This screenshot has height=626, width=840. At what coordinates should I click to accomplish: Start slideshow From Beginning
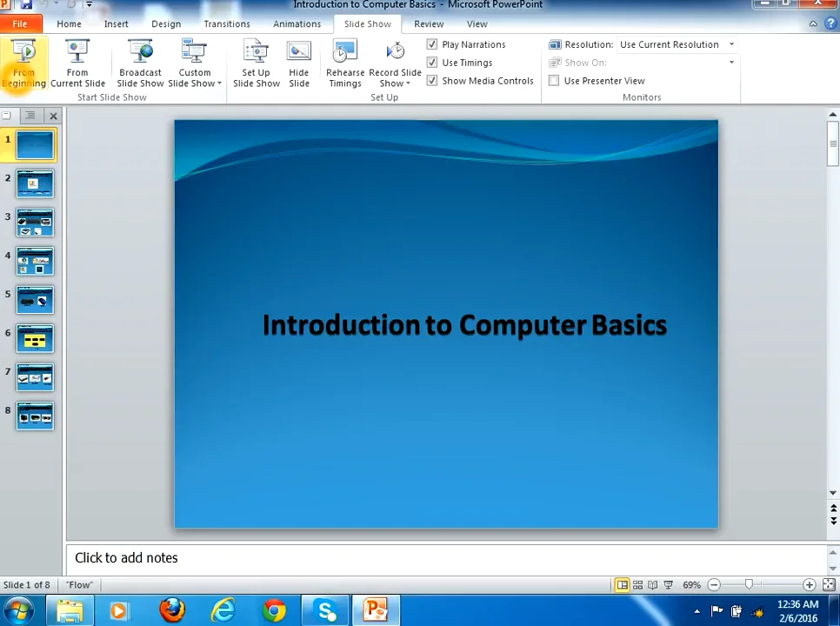pos(23,63)
